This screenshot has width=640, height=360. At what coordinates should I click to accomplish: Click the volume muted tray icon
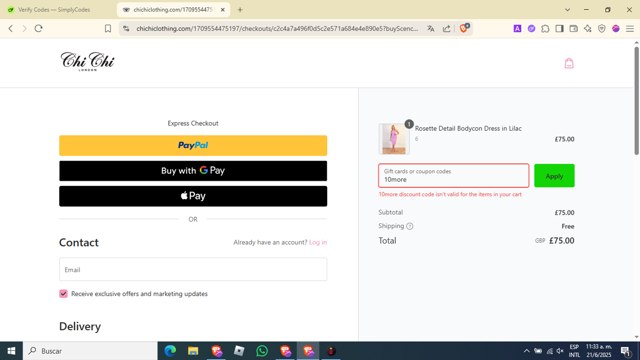tap(560, 351)
